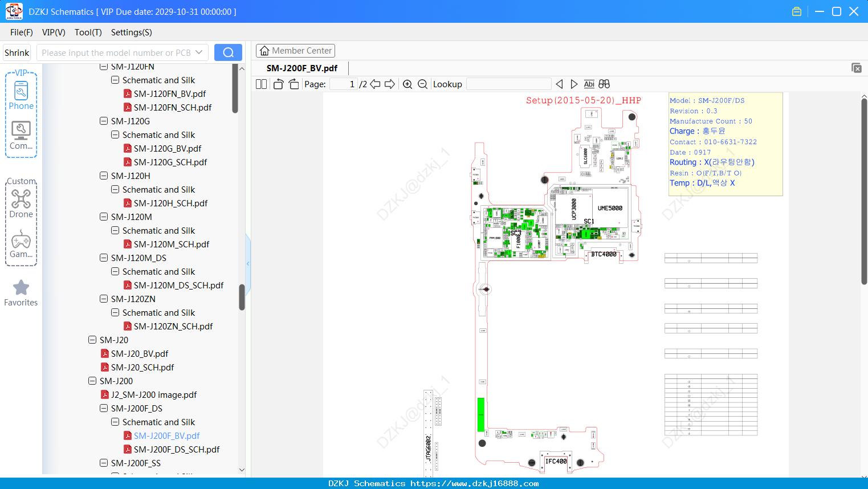Click the Page number input box
Image resolution: width=868 pixels, height=489 pixels.
[x=344, y=84]
